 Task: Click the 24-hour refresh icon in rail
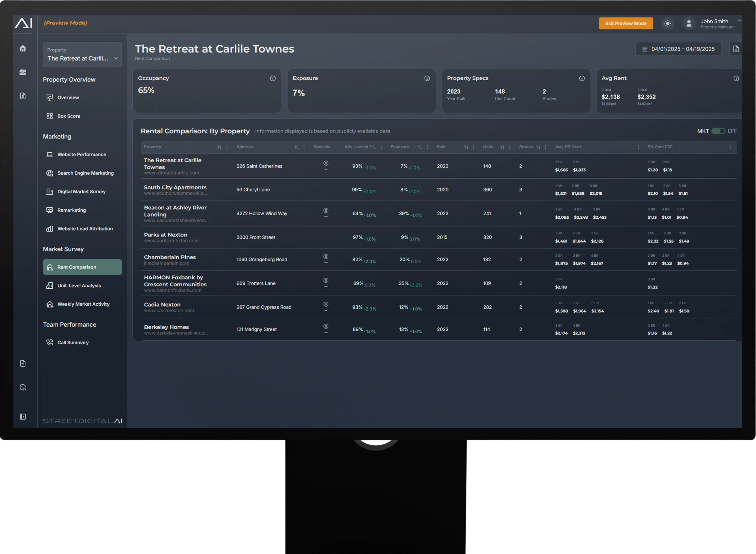[23, 387]
